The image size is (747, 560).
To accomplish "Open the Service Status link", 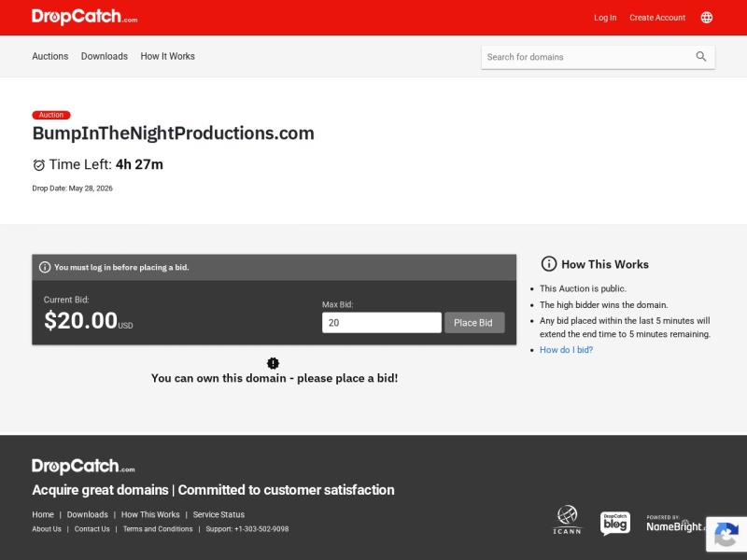I will tap(218, 515).
